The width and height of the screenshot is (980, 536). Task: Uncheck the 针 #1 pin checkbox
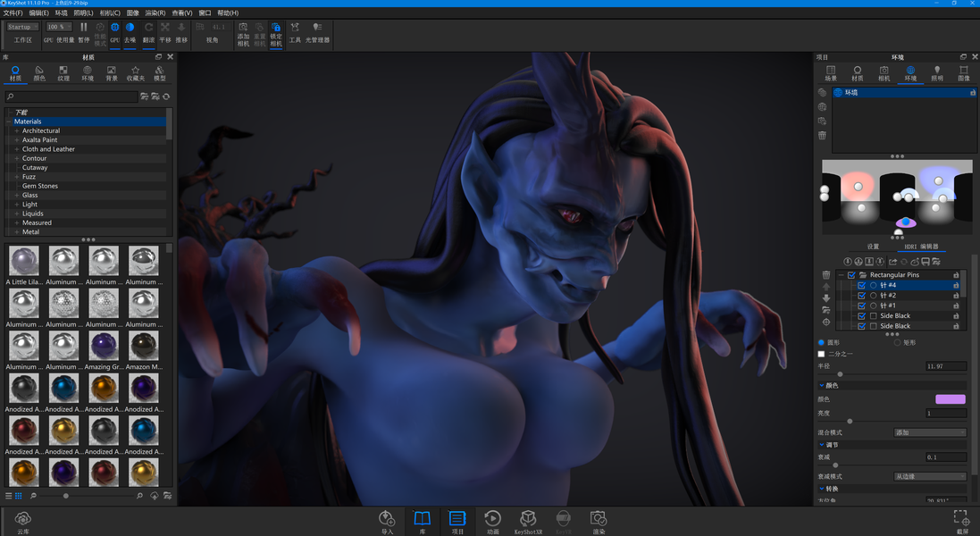click(x=862, y=306)
